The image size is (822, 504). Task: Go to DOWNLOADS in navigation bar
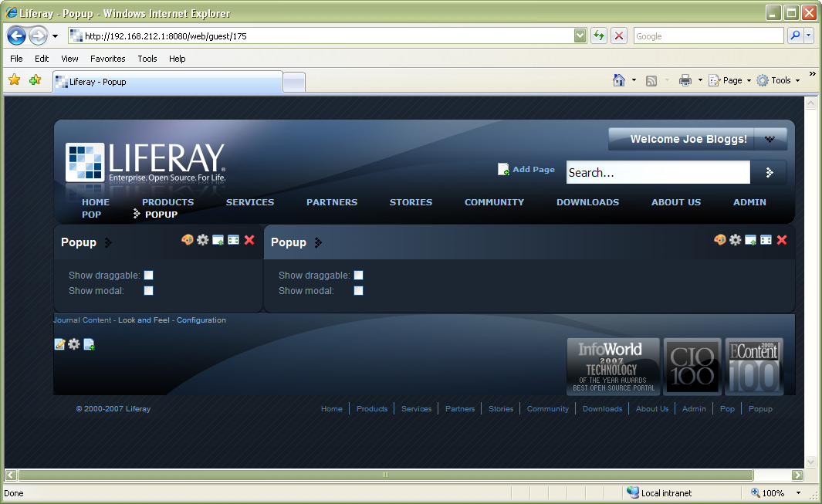(587, 202)
